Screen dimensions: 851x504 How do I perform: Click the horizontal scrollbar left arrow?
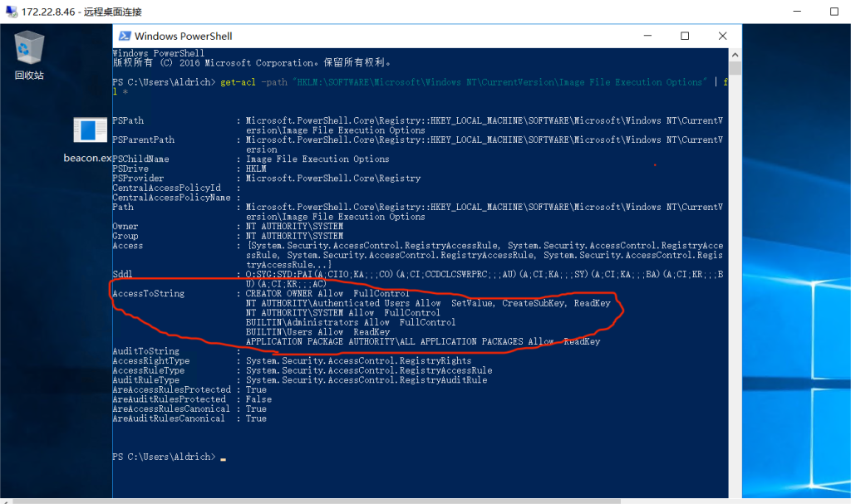click(4, 500)
